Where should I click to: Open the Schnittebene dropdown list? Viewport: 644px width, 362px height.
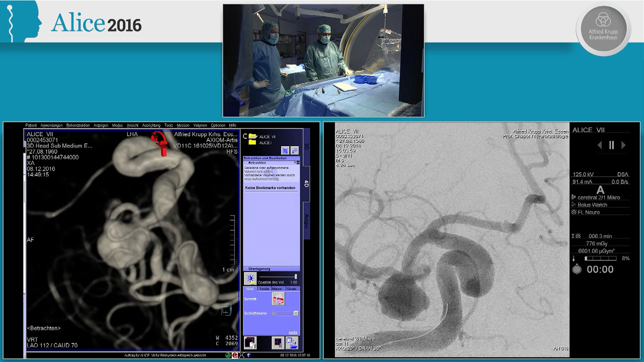coord(296,313)
